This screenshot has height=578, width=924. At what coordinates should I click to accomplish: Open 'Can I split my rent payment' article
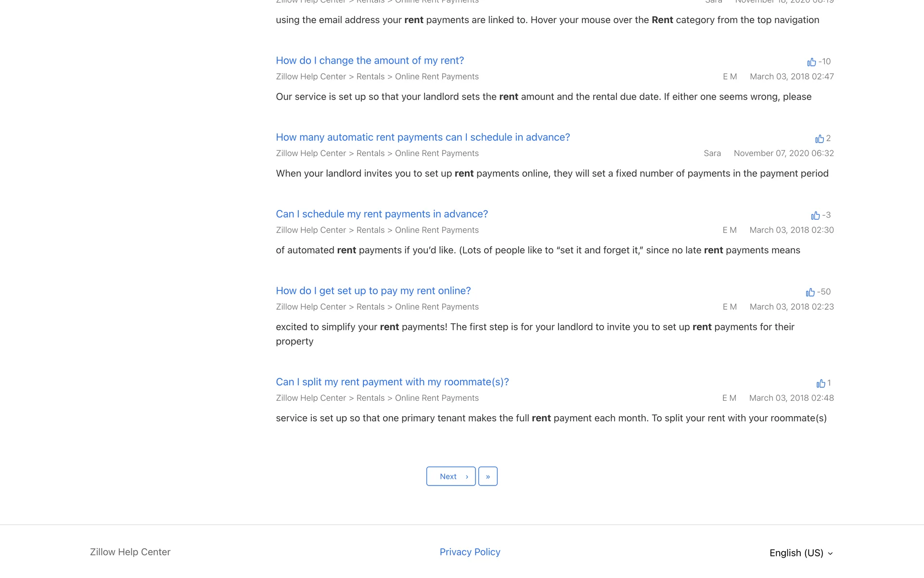pos(392,382)
